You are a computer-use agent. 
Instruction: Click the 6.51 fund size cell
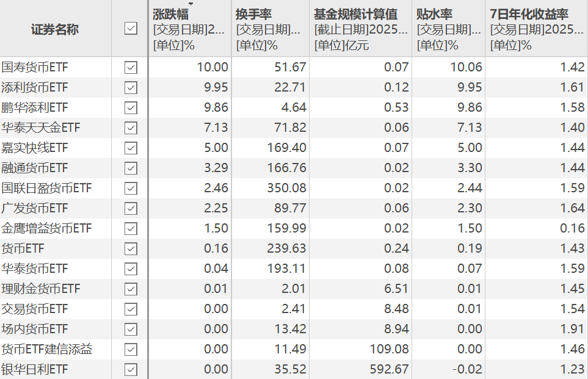click(360, 289)
